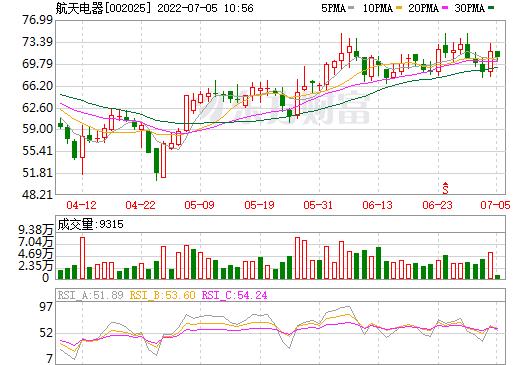Click the 5PMA gray legend swatch
Viewport: 520px width, 365px height.
coord(351,8)
